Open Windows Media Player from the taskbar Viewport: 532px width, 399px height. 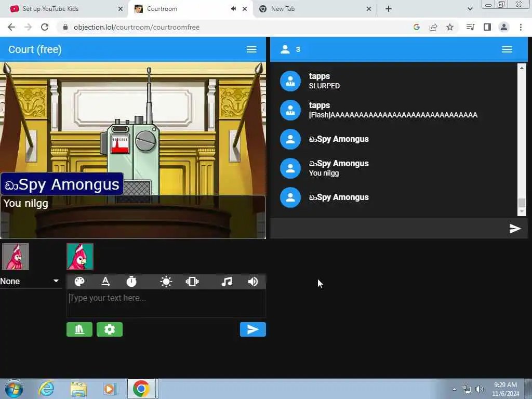109,389
